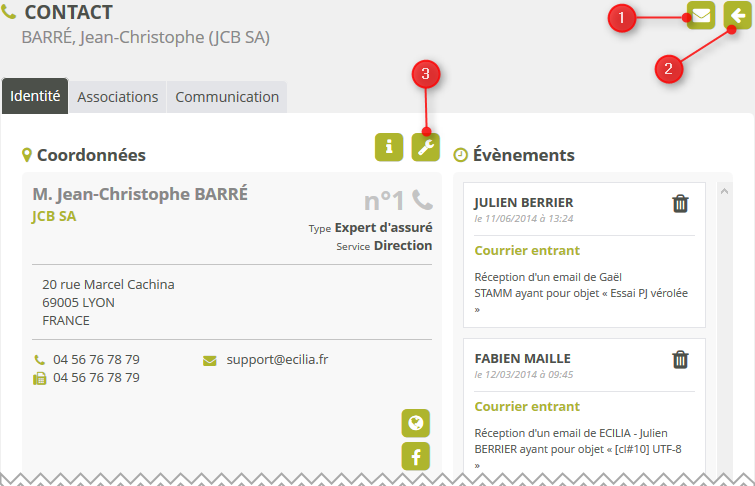Open the JCB SA company link

pyautogui.click(x=54, y=215)
